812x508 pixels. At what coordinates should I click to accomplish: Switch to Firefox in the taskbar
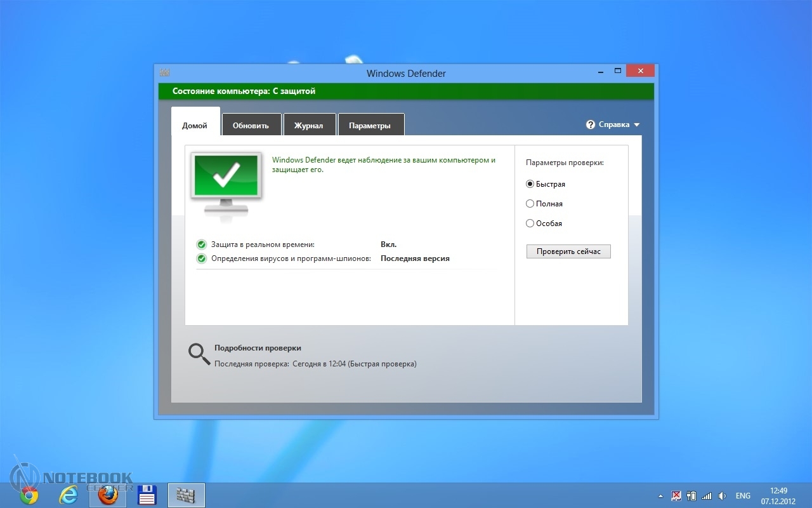pos(108,495)
